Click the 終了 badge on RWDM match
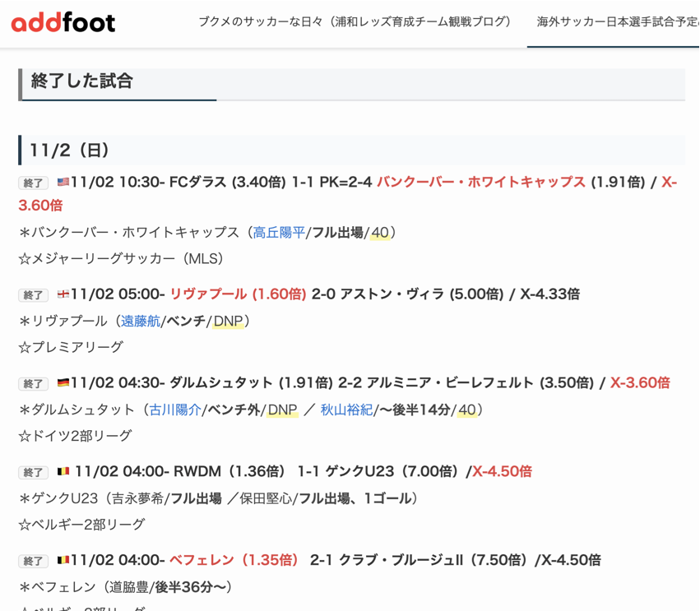The height and width of the screenshot is (611, 700). point(34,473)
